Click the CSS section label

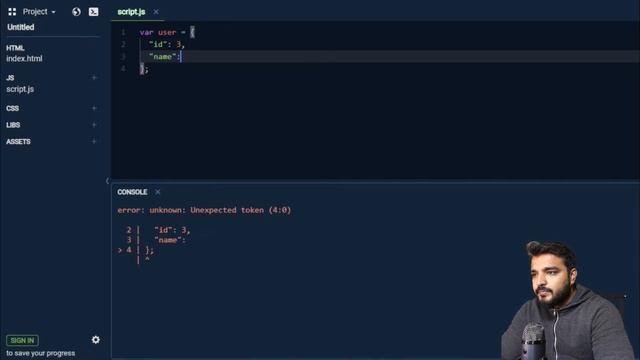coord(12,108)
